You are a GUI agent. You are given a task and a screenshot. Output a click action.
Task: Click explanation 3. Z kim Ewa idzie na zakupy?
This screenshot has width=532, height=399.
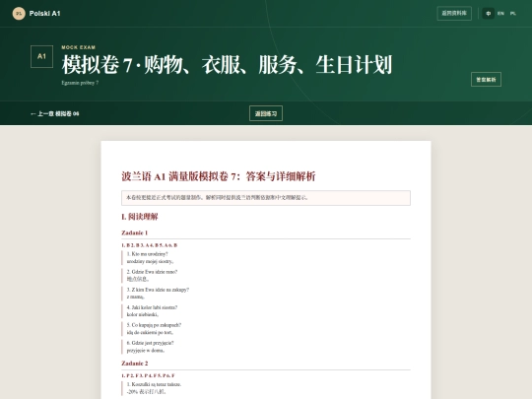click(x=266, y=294)
